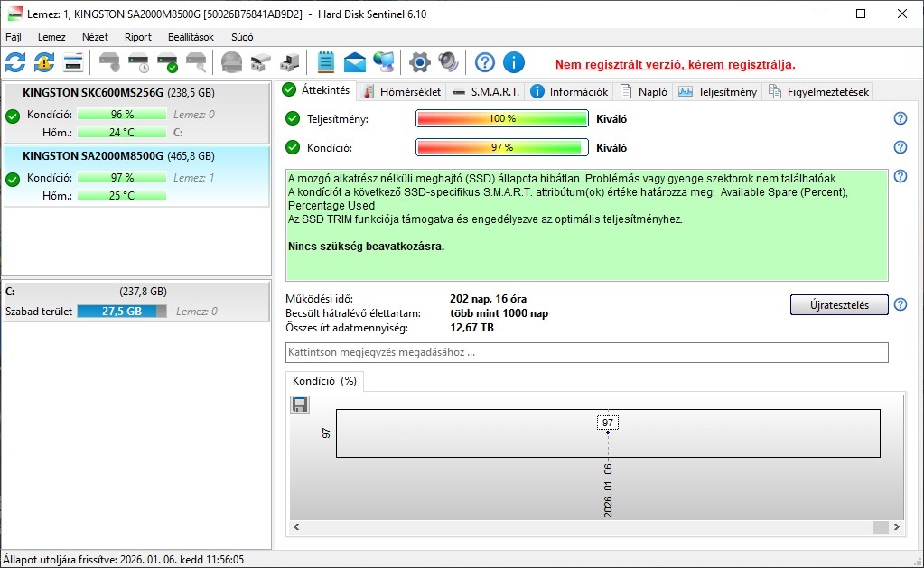Click the note field 'Kattintson megjegyzés megadásához'
This screenshot has height=568, width=924.
(x=587, y=352)
